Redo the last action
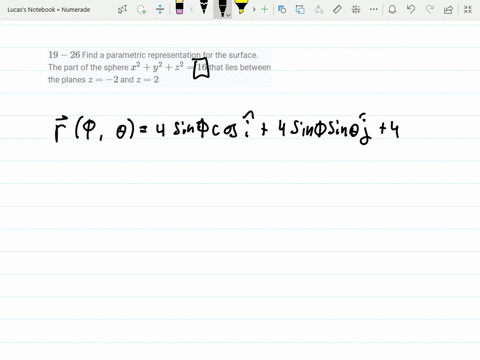 [x=430, y=9]
